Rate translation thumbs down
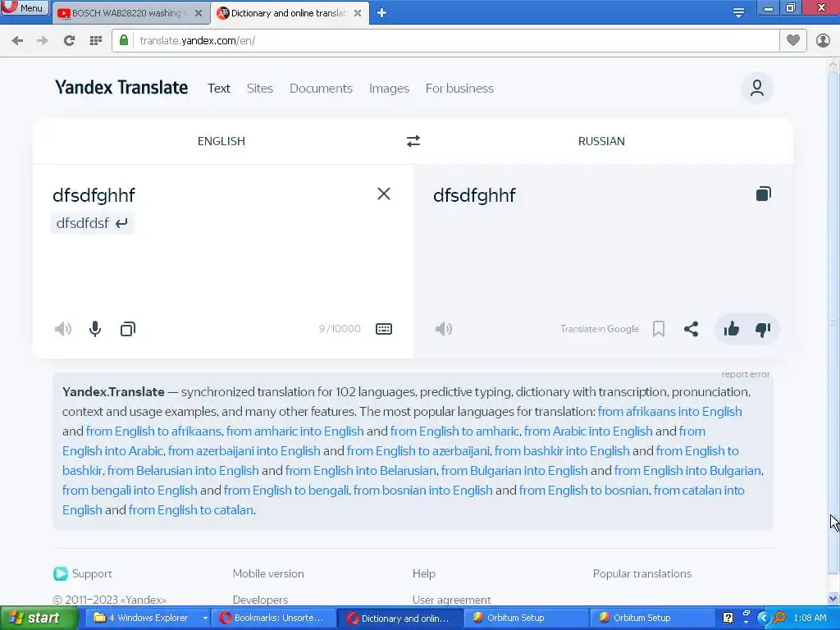The width and height of the screenshot is (840, 630). pyautogui.click(x=763, y=329)
